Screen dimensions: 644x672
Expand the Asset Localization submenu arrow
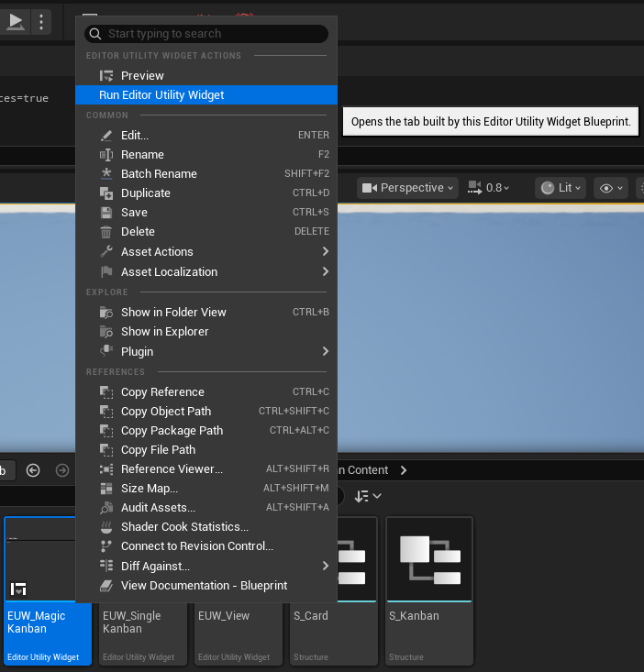326,271
